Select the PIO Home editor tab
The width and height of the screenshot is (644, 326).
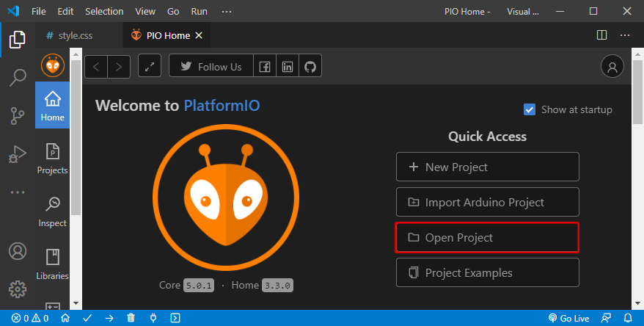click(167, 35)
